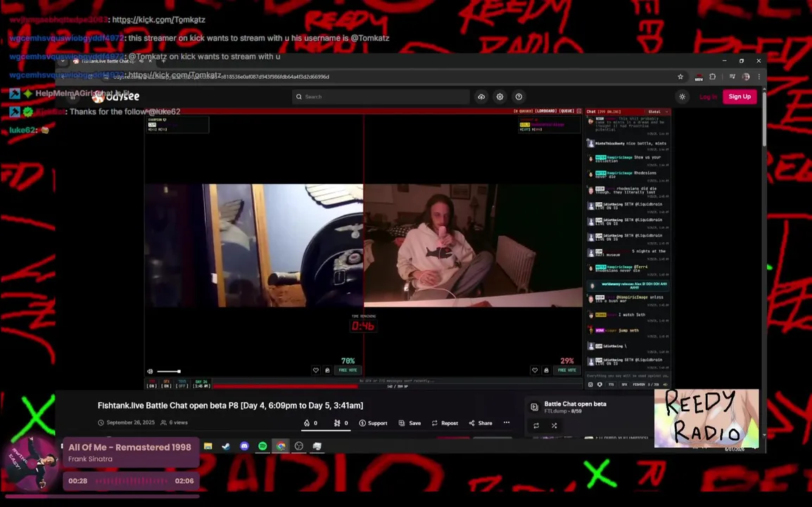The image size is (812, 507).
Task: Toggle the OFF switch under video
Action: point(182,384)
